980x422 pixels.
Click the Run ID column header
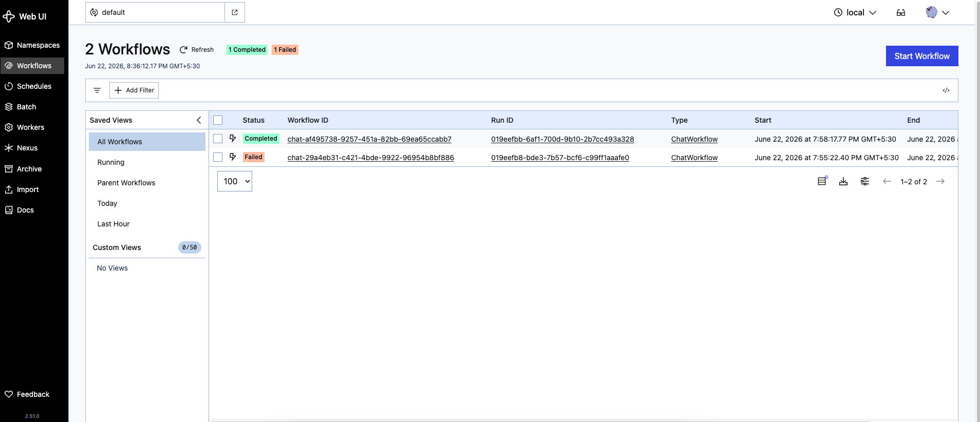click(502, 120)
